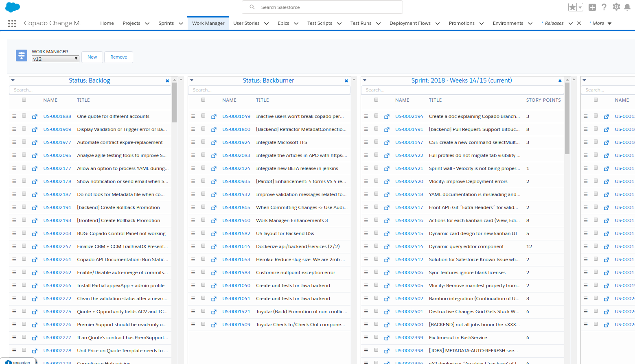Click drag handle for US-0001491 row
The width and height of the screenshot is (635, 364).
(366, 129)
